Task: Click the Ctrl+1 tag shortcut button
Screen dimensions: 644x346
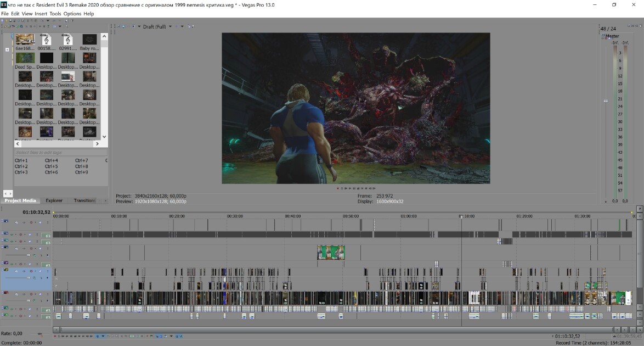Action: [x=21, y=160]
